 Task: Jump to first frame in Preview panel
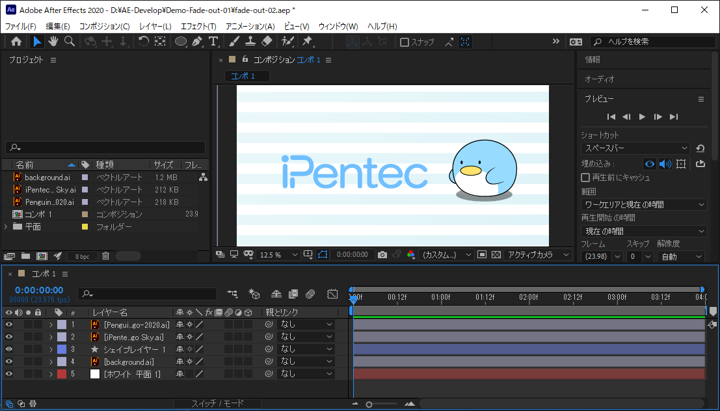(x=611, y=117)
